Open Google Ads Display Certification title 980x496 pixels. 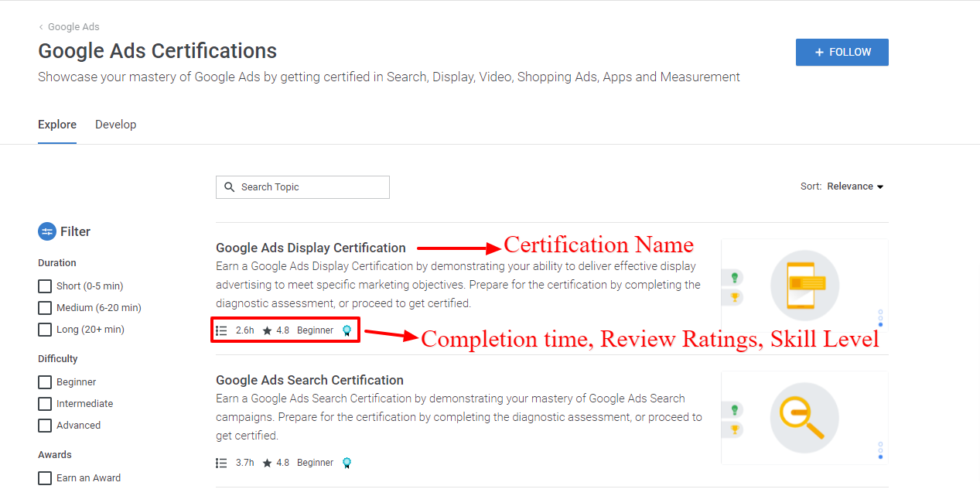(x=311, y=248)
